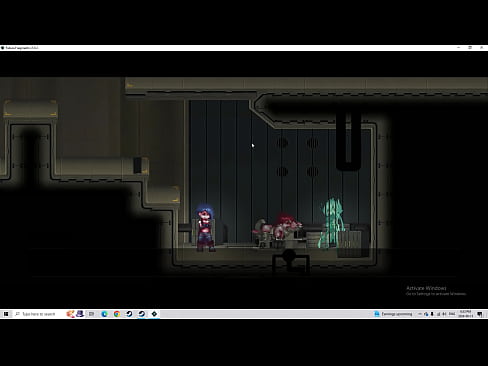Switch the ENG input language indicator
Image resolution: width=488 pixels, height=366 pixels.
452,314
